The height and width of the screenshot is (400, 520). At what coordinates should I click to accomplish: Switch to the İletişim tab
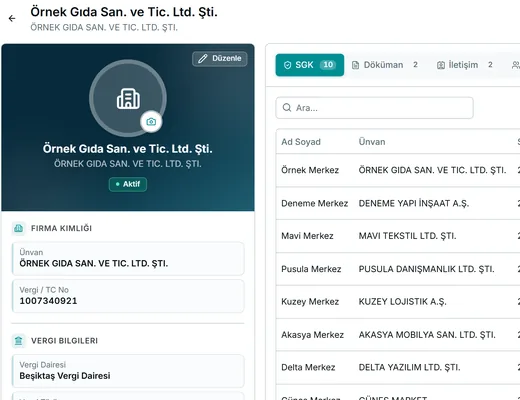(x=464, y=65)
